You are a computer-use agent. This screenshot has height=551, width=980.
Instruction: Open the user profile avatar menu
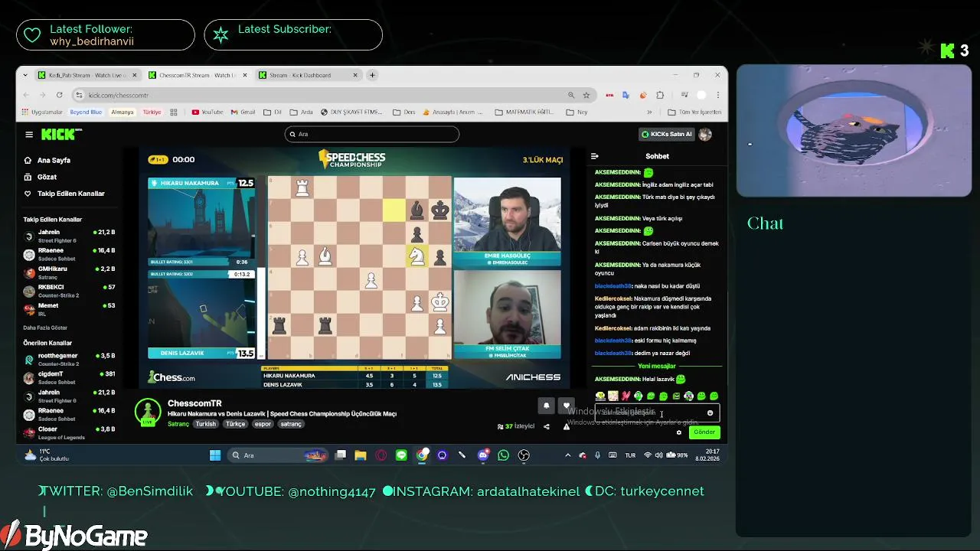tap(705, 134)
